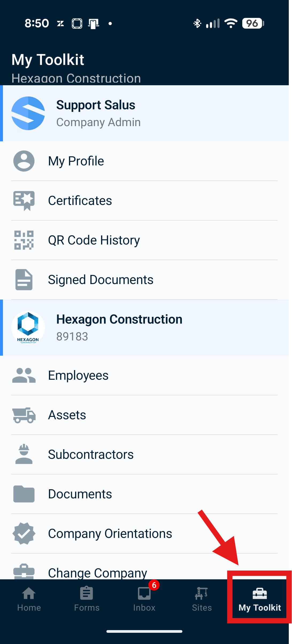
Task: Go to the Sites tab
Action: tap(202, 599)
